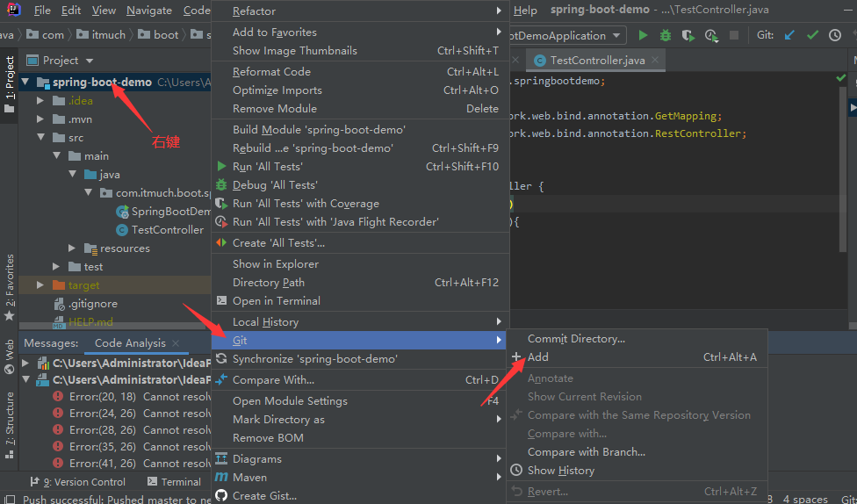Click Run 'All Tests' menu entry
This screenshot has width=857, height=504.
[360, 167]
